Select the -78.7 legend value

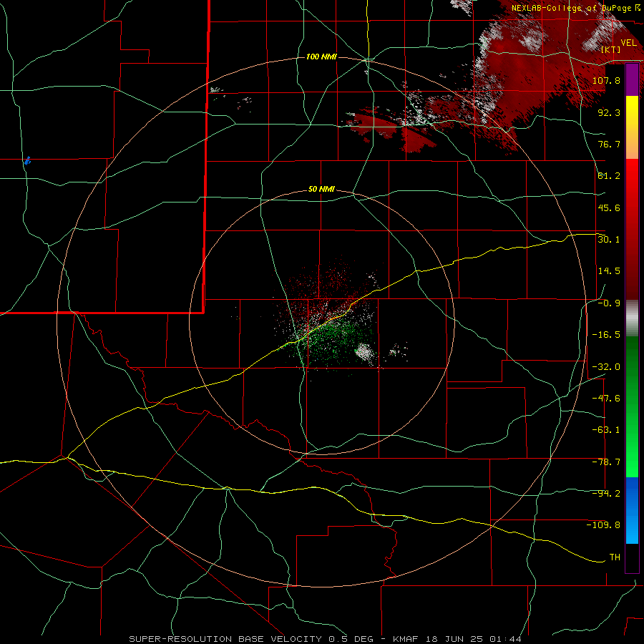pos(606,462)
